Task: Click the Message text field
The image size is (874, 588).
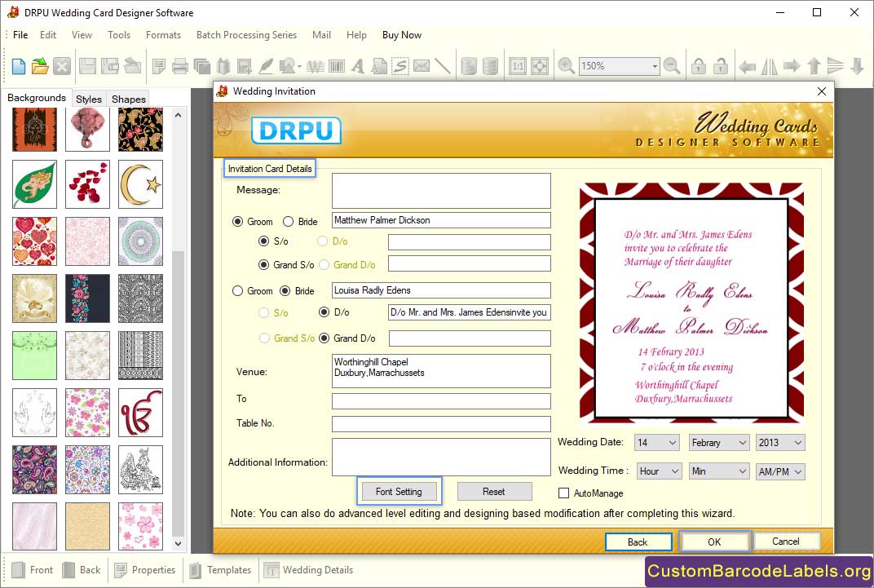Action: pos(441,191)
